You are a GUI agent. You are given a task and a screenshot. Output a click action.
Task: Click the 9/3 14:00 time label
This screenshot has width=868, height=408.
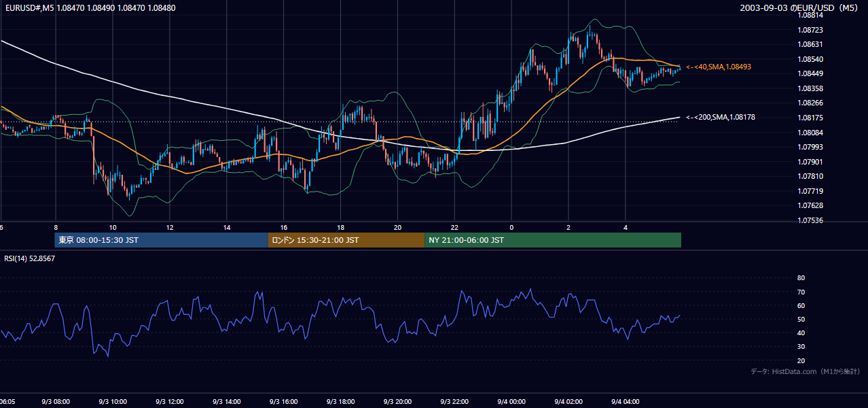point(227,402)
